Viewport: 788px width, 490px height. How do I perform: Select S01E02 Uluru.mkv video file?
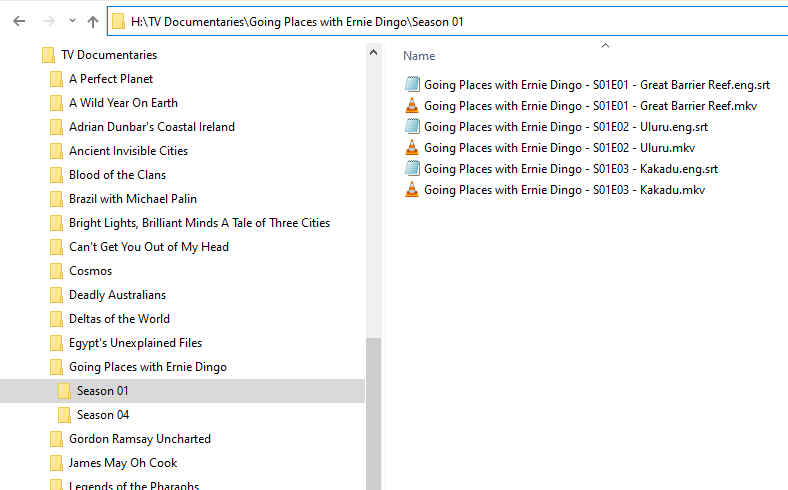tap(559, 148)
